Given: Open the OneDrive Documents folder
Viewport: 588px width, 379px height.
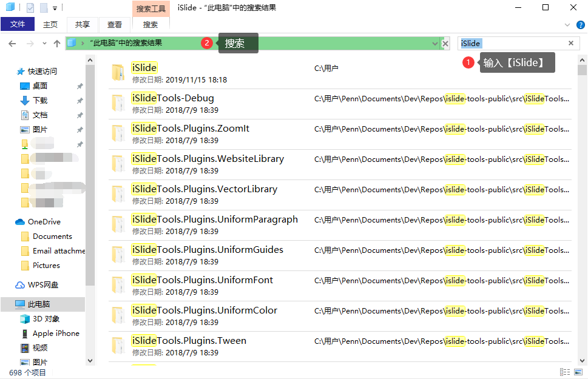Looking at the screenshot, I should [52, 236].
